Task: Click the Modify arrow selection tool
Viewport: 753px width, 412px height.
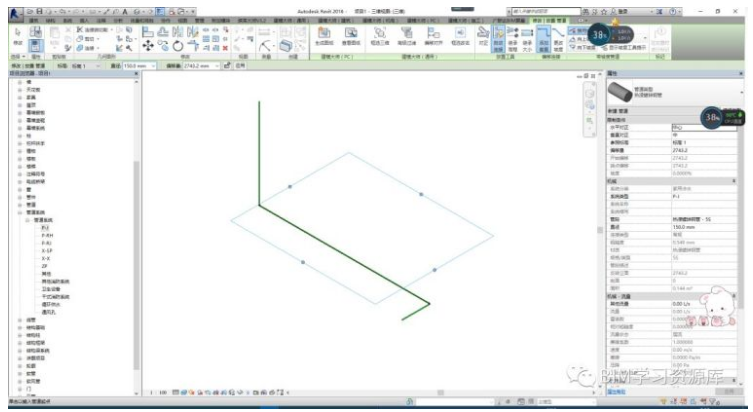Action: (x=18, y=36)
